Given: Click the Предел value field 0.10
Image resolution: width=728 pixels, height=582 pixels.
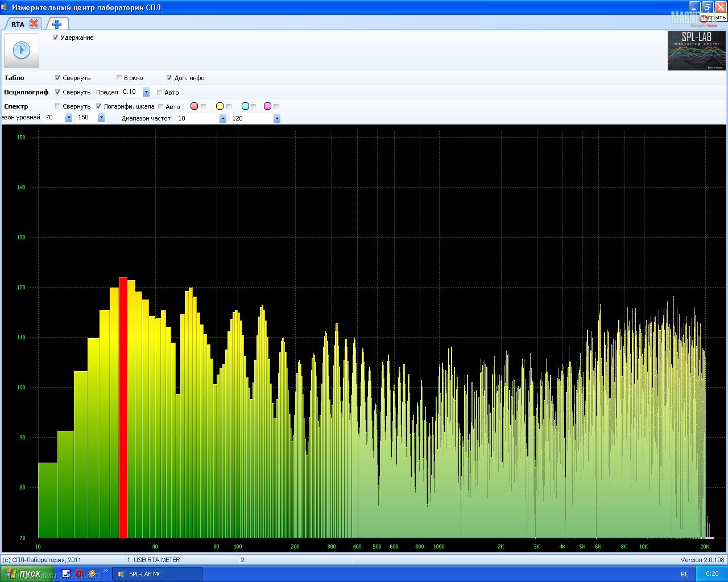Looking at the screenshot, I should click(x=131, y=92).
